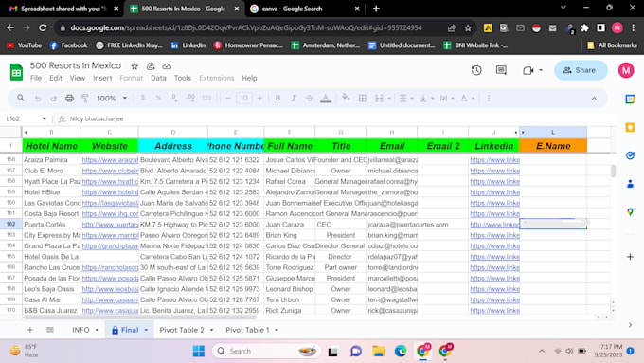Toggle bold formatting

point(277,98)
